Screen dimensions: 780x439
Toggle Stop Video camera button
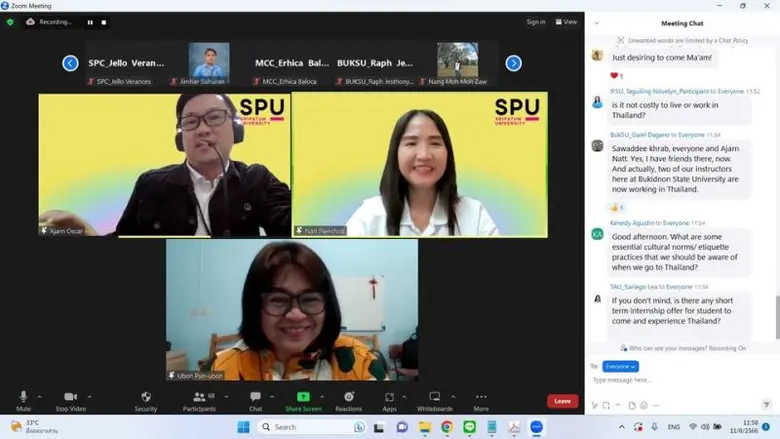70,398
